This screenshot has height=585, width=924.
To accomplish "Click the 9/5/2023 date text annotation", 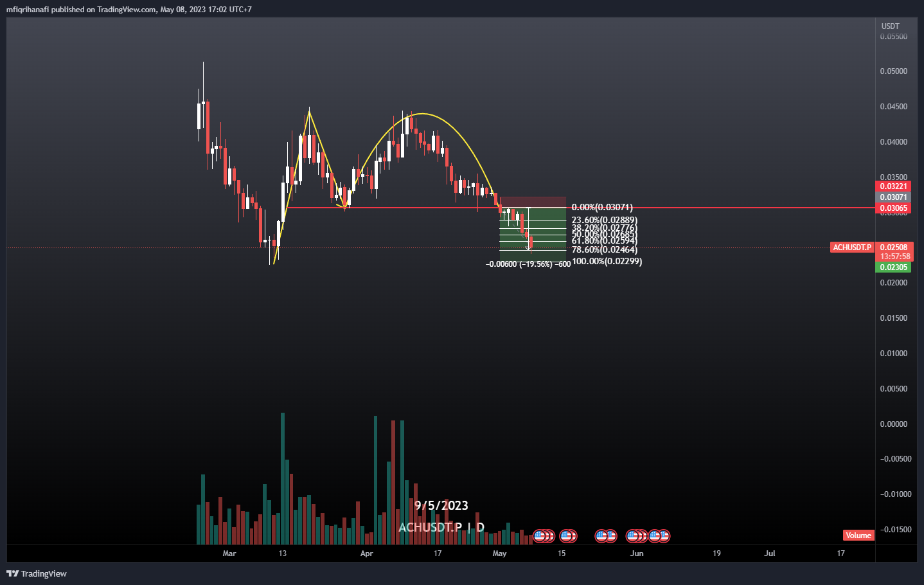I will click(x=441, y=505).
